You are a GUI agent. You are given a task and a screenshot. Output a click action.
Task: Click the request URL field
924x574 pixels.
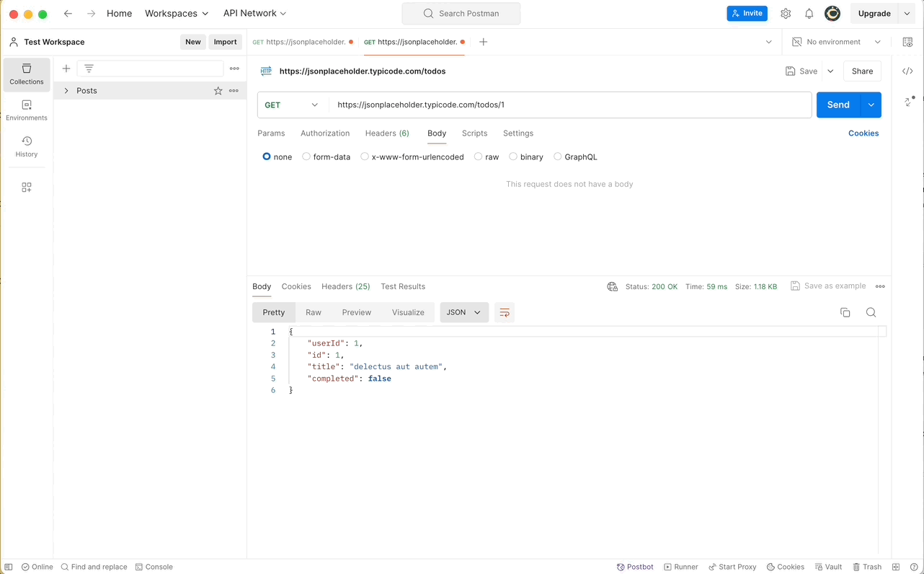[570, 105]
